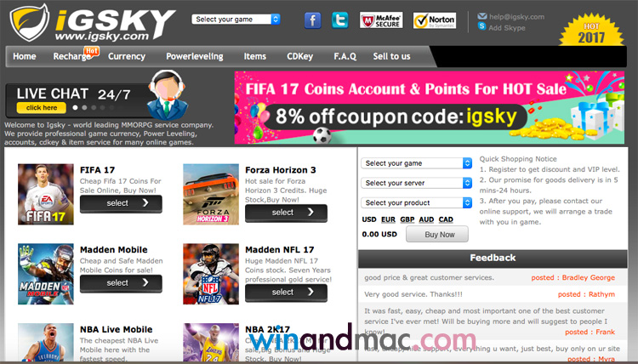Image resolution: width=638 pixels, height=364 pixels.
Task: Click the Add Skype icon
Action: [482, 27]
